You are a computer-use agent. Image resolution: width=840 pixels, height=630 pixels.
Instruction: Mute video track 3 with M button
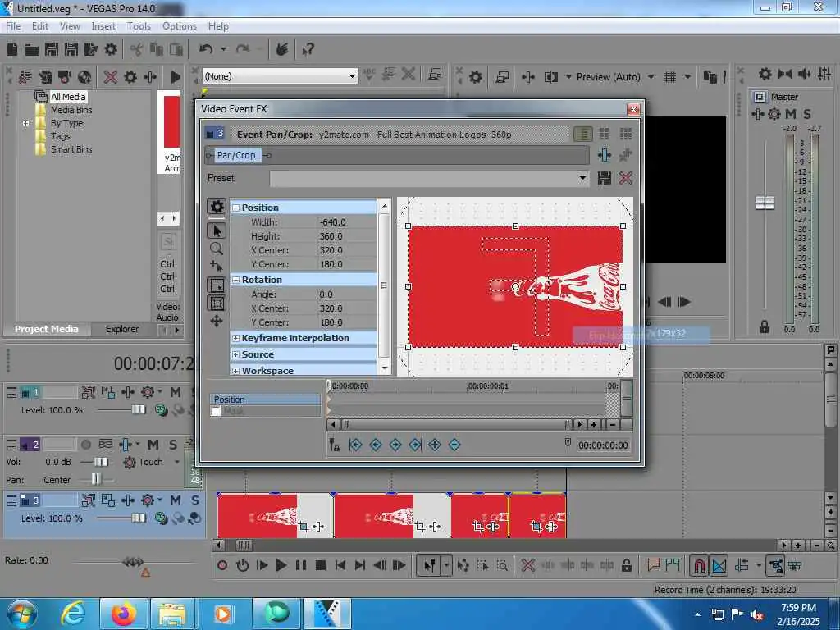176,500
